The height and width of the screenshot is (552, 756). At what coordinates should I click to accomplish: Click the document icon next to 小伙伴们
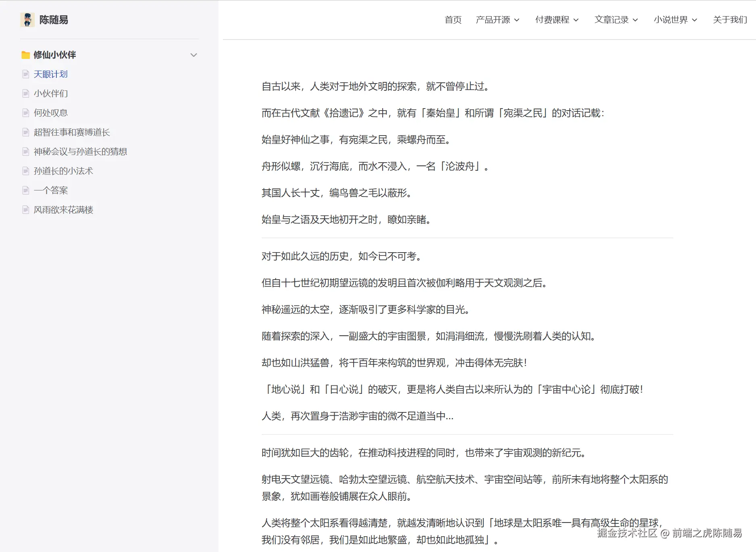tap(25, 93)
